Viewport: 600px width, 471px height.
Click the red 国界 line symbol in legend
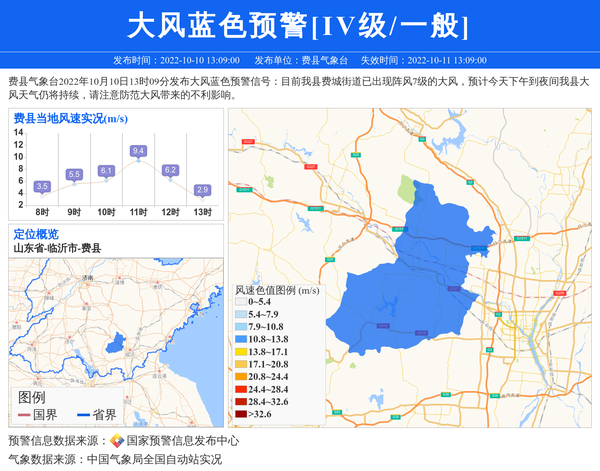[23, 415]
